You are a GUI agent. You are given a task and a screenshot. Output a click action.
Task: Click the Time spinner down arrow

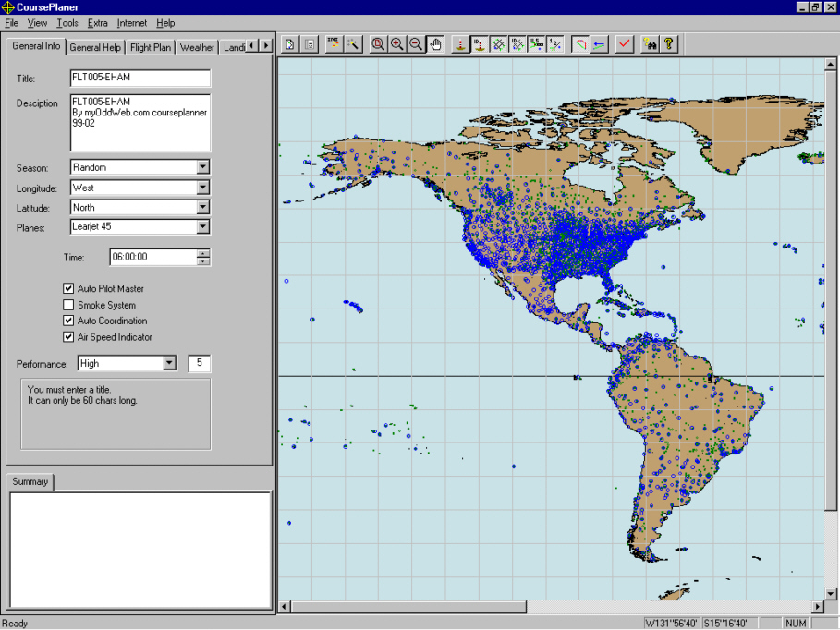click(203, 261)
